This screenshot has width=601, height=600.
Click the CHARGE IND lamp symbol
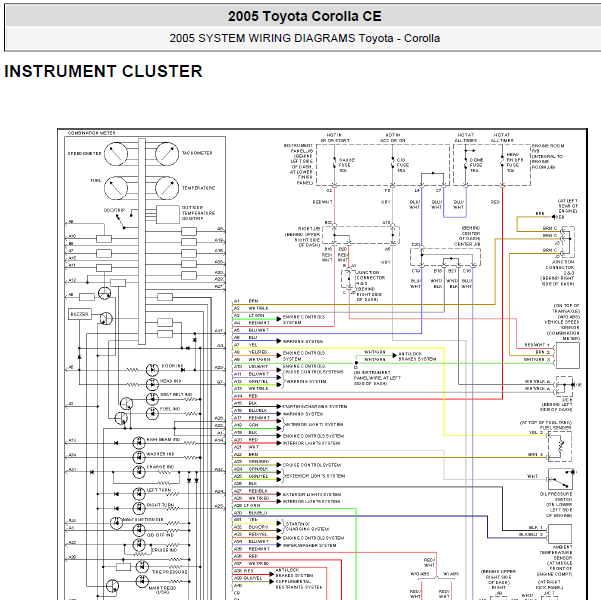point(139,472)
